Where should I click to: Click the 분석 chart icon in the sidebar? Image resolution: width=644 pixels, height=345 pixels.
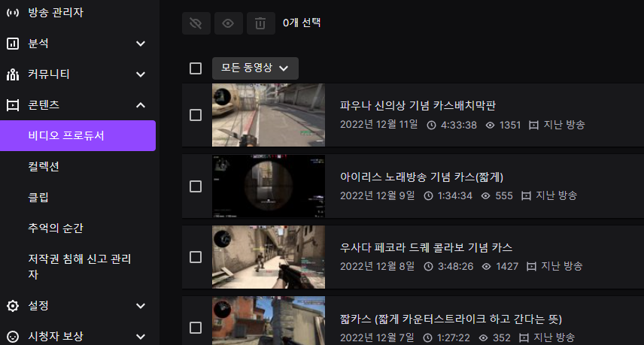(13, 44)
